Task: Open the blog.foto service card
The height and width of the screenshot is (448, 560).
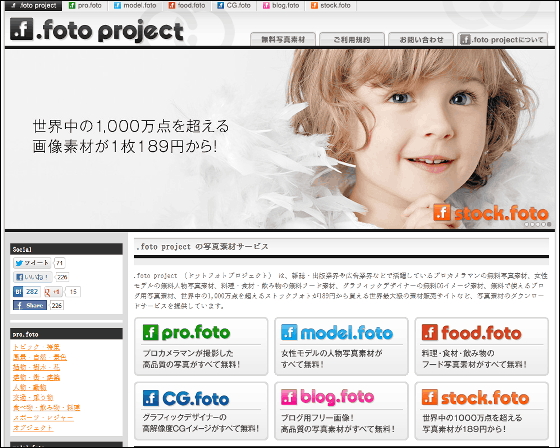Action: (341, 411)
